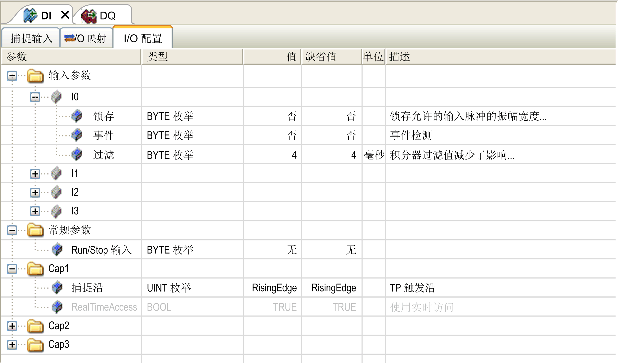Collapse the I0 input node
Screen dimensions: 620x364
pyautogui.click(x=35, y=97)
